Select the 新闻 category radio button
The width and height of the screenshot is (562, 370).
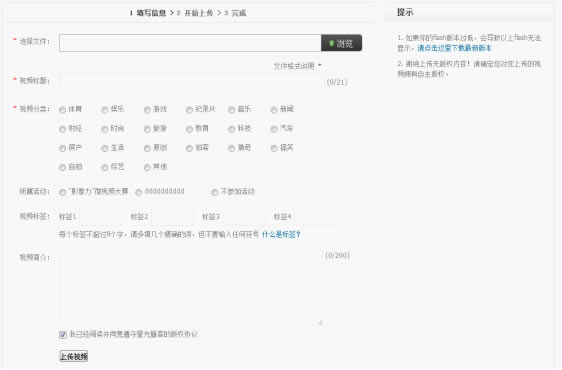pyautogui.click(x=274, y=110)
